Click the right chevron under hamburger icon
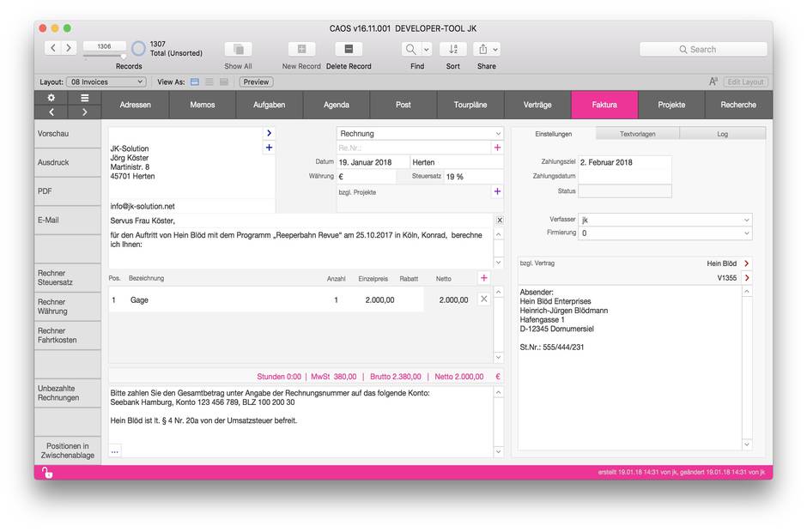The height and width of the screenshot is (532, 807). tap(84, 112)
